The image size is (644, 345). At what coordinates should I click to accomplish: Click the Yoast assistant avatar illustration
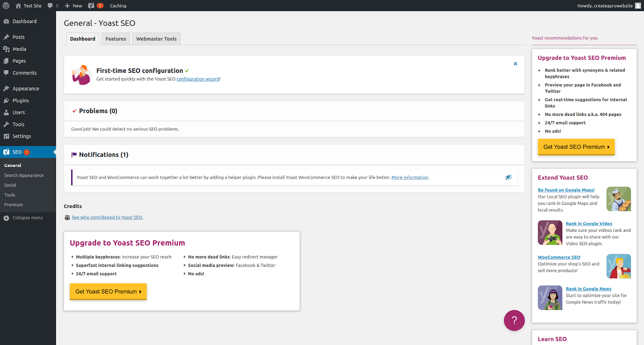coord(82,75)
